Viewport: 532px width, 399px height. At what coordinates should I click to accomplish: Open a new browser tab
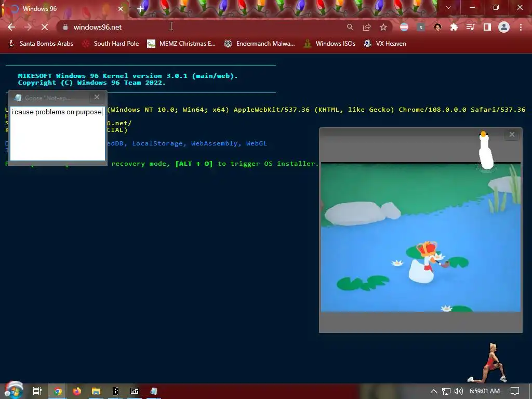point(140,9)
